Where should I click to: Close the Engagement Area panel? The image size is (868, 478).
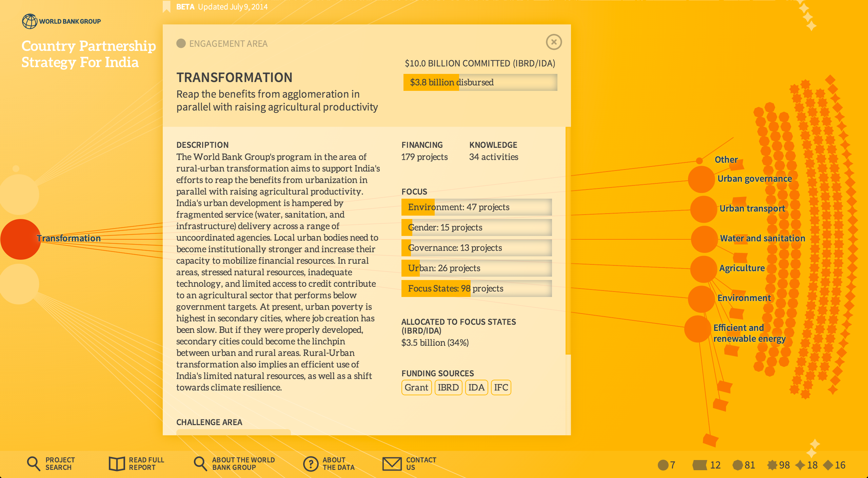[554, 42]
